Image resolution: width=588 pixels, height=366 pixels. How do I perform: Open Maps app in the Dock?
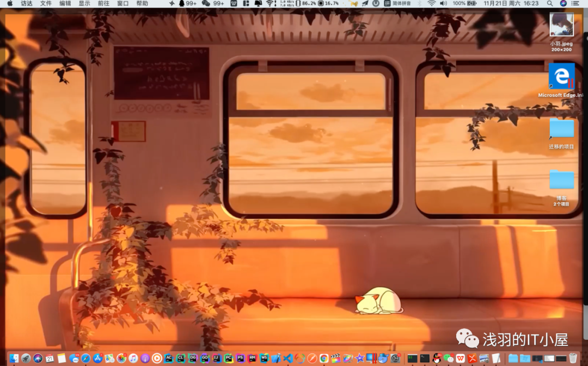[x=109, y=358]
